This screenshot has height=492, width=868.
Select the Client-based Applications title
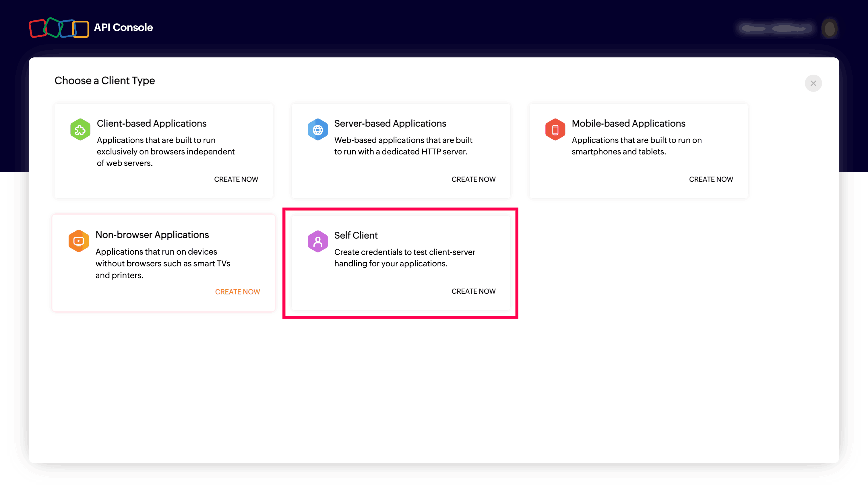point(151,123)
